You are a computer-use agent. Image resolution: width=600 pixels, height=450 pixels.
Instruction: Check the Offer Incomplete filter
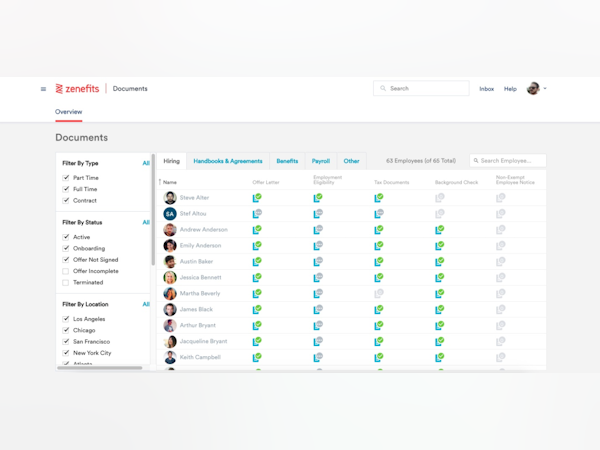click(66, 271)
